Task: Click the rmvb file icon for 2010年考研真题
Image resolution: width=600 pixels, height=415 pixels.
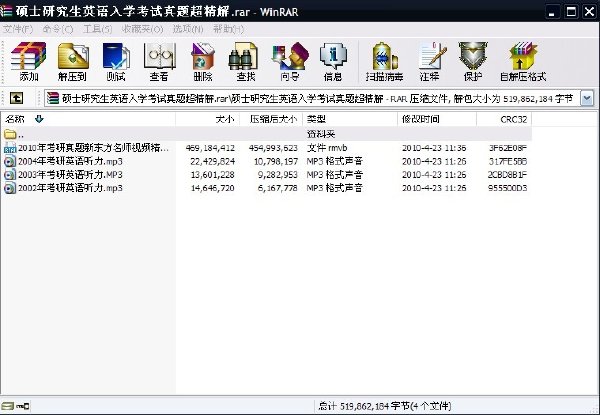Action: pos(10,148)
